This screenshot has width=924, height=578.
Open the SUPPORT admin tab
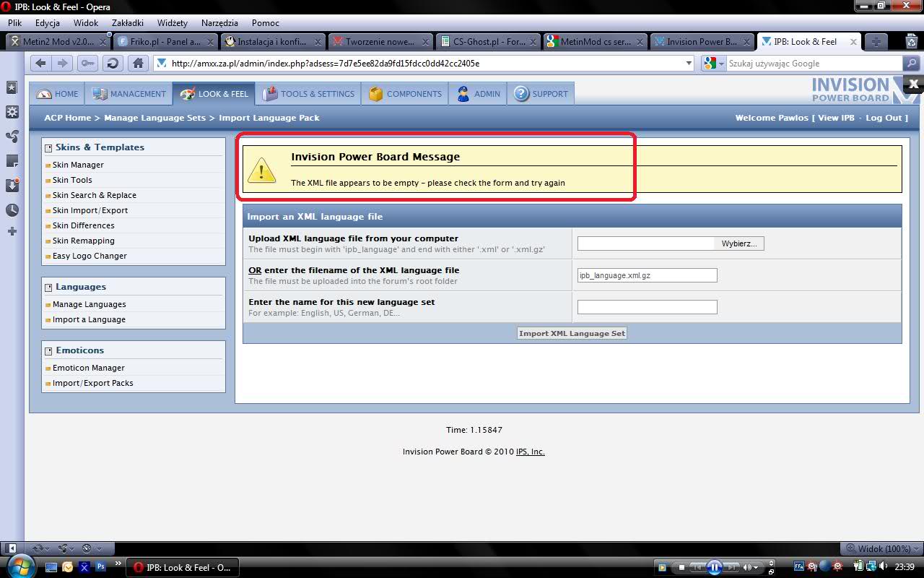[541, 94]
